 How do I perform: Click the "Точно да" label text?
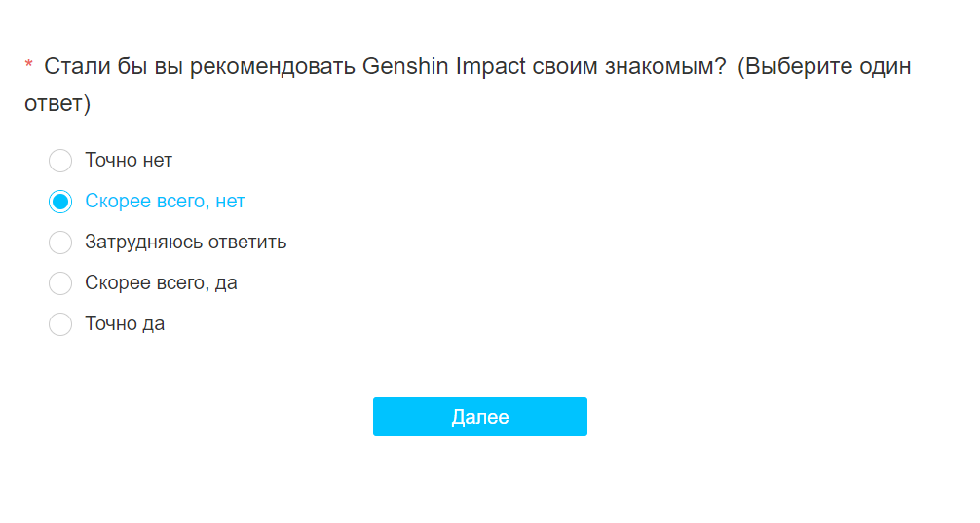125,324
